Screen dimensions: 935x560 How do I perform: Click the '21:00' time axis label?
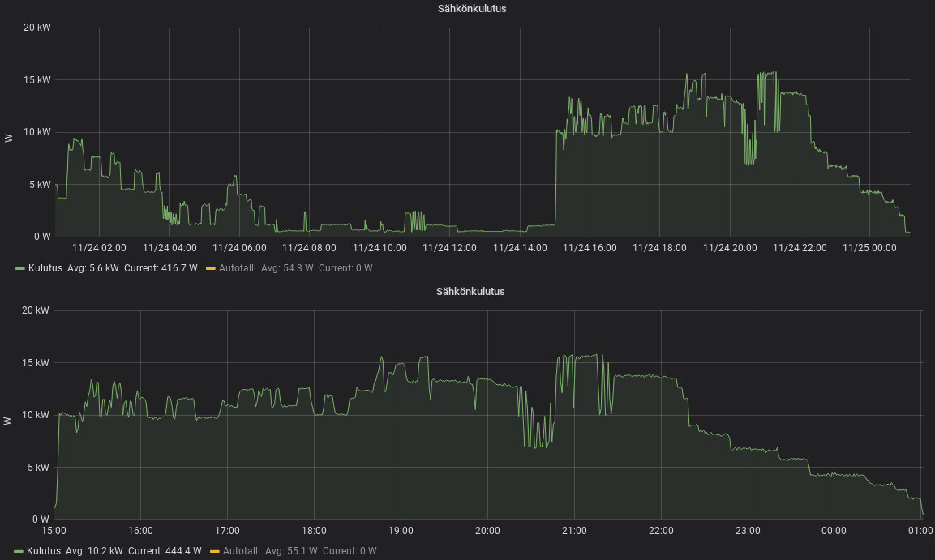point(574,531)
